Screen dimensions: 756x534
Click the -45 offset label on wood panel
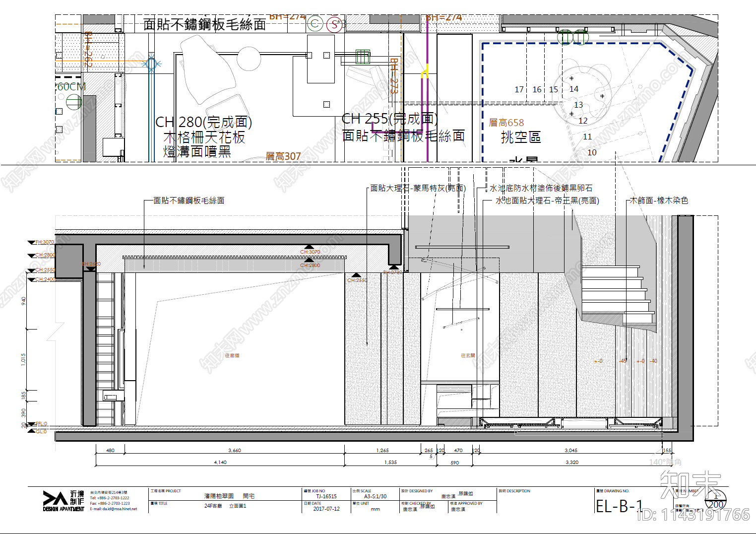[623, 361]
